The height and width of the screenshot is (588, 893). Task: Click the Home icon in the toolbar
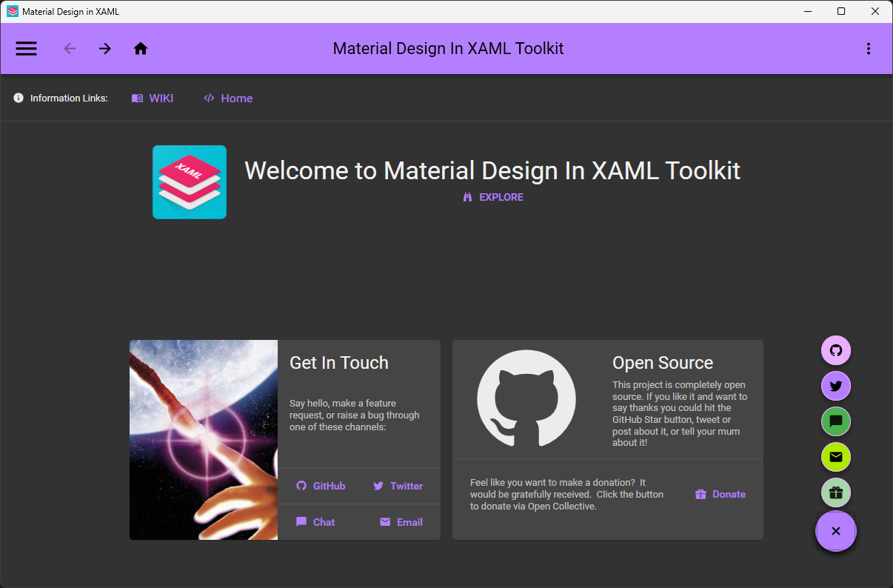click(141, 49)
